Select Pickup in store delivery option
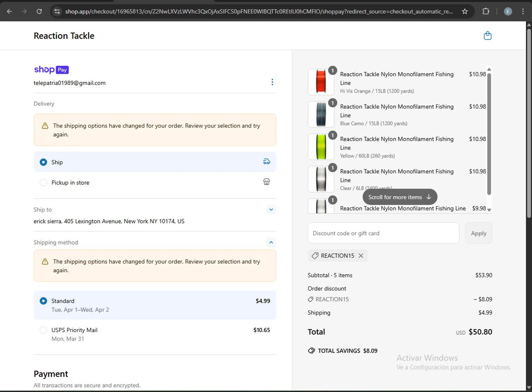 pos(155,182)
